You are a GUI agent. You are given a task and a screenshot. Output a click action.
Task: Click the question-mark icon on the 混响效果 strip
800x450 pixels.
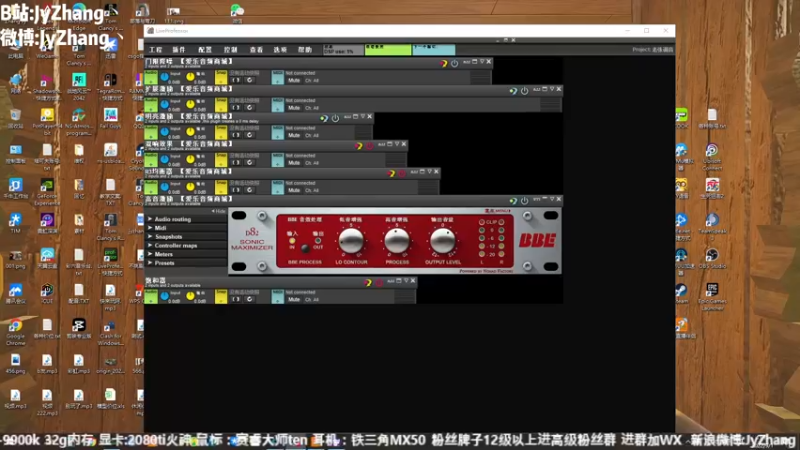pos(359,146)
